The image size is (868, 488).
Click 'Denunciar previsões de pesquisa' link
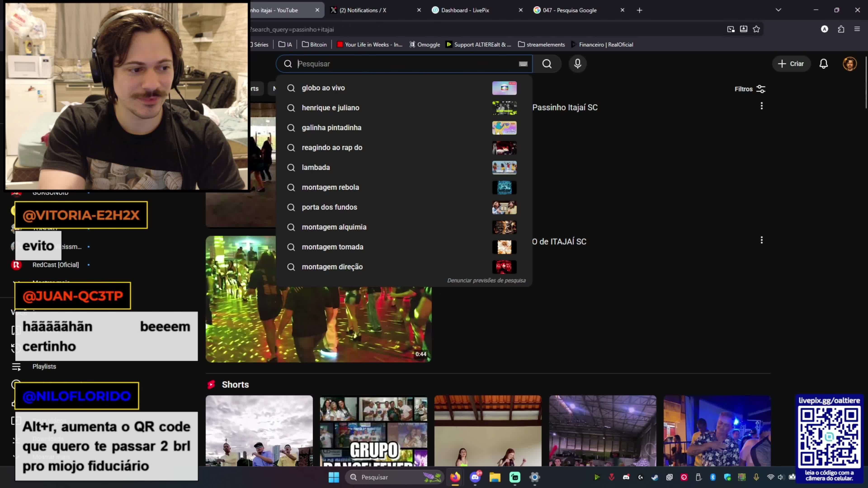(486, 280)
